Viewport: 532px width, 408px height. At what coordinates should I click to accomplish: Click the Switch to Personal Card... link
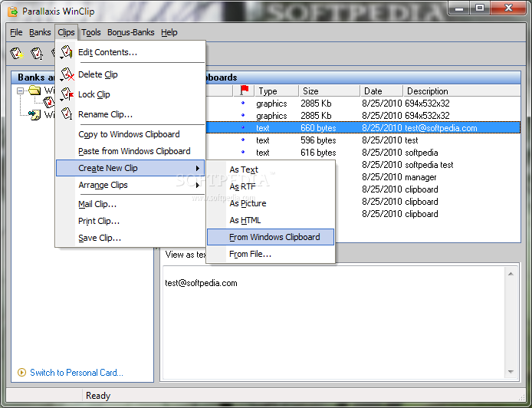click(x=77, y=373)
